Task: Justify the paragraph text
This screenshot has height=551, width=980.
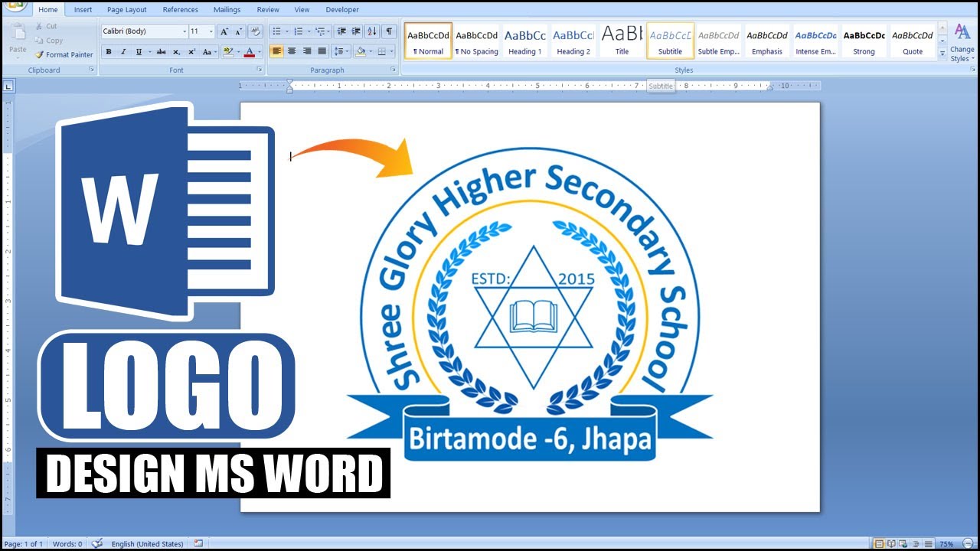Action: (322, 52)
